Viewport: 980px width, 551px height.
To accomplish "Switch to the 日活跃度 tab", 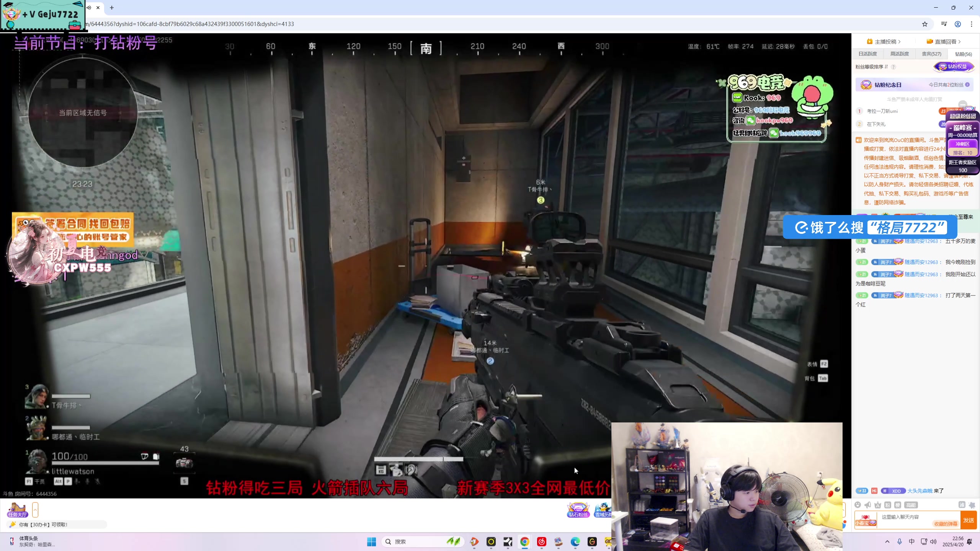I will pos(867,54).
